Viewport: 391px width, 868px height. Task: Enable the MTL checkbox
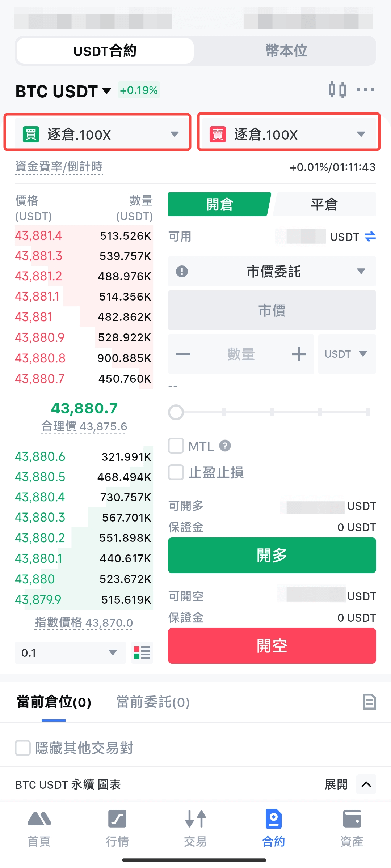(176, 446)
